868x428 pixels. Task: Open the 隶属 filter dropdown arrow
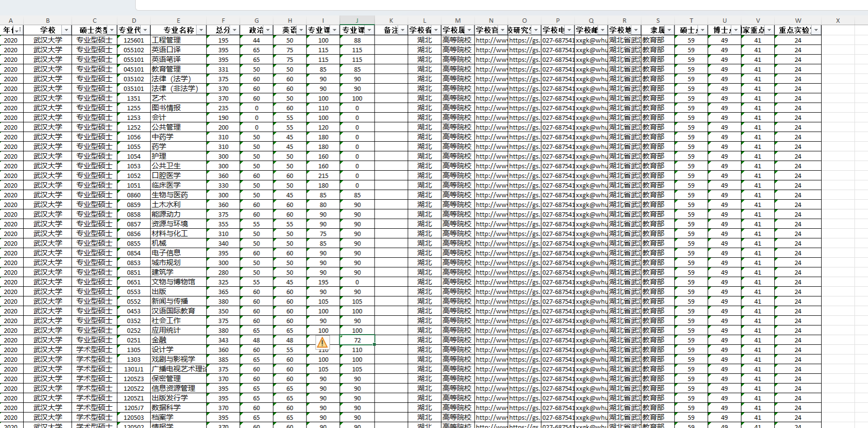point(669,30)
